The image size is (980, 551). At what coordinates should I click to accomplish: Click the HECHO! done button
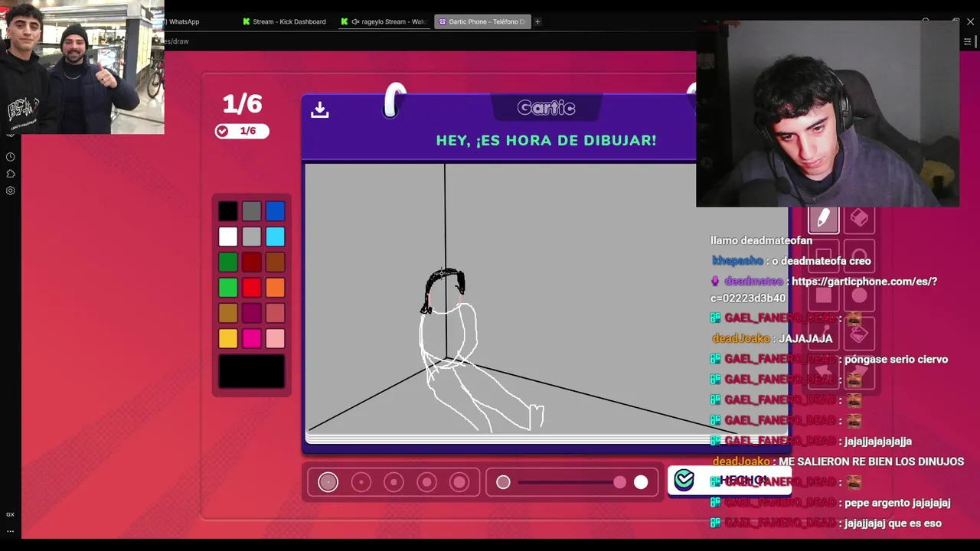coord(729,481)
